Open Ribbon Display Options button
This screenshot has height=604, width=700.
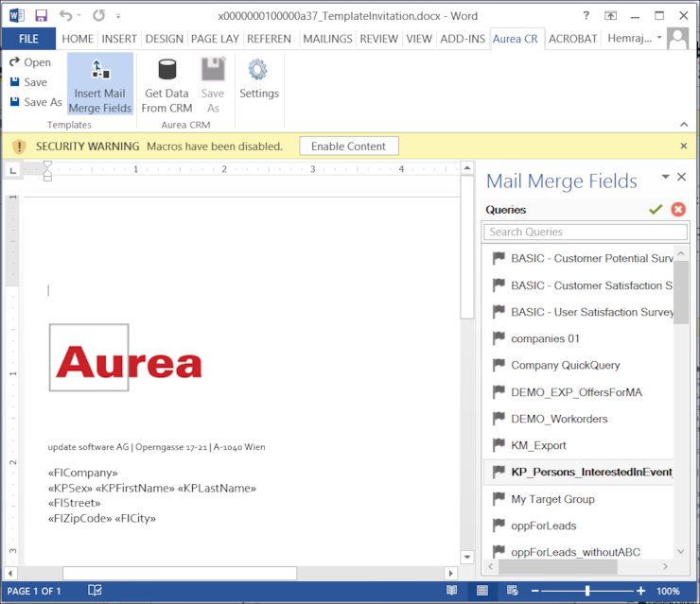pos(610,16)
